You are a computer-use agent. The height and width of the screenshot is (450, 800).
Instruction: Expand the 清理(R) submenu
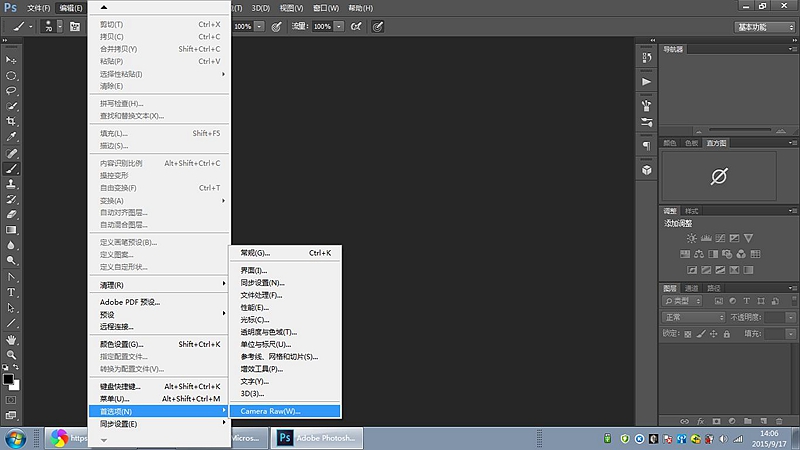click(159, 285)
